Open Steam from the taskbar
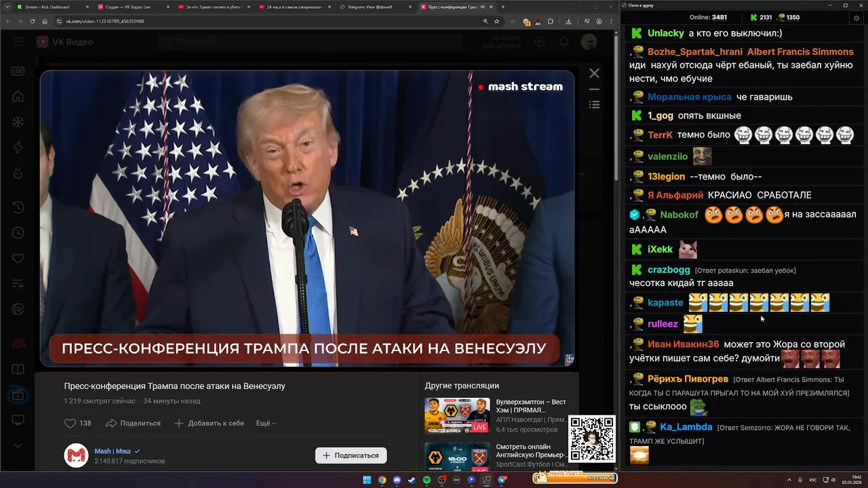Viewport: 868px width, 488px height. (x=412, y=480)
